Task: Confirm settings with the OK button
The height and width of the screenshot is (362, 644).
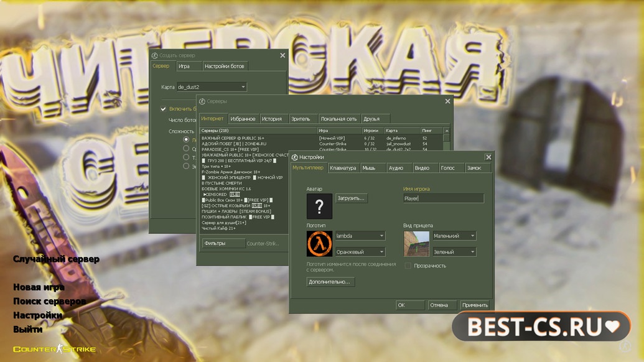Action: [x=410, y=305]
